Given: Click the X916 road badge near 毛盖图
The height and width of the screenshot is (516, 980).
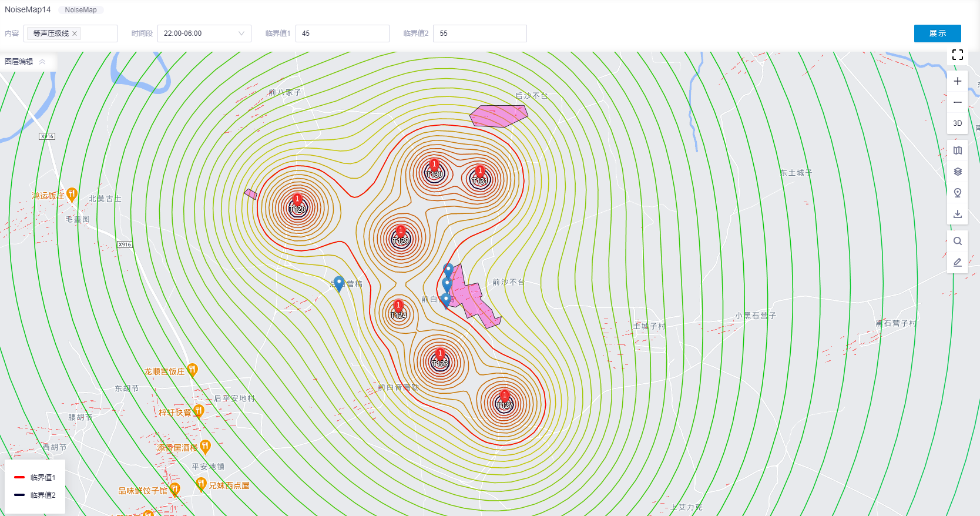Looking at the screenshot, I should tap(125, 244).
